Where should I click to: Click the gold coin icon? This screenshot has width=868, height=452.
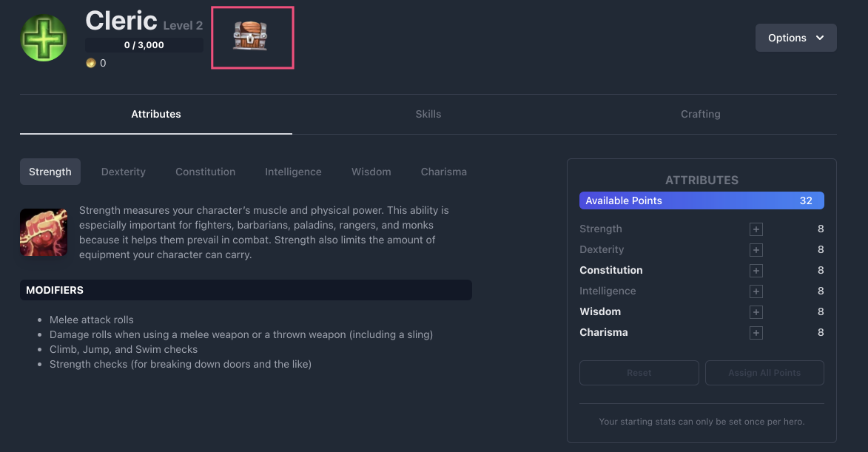(x=91, y=63)
